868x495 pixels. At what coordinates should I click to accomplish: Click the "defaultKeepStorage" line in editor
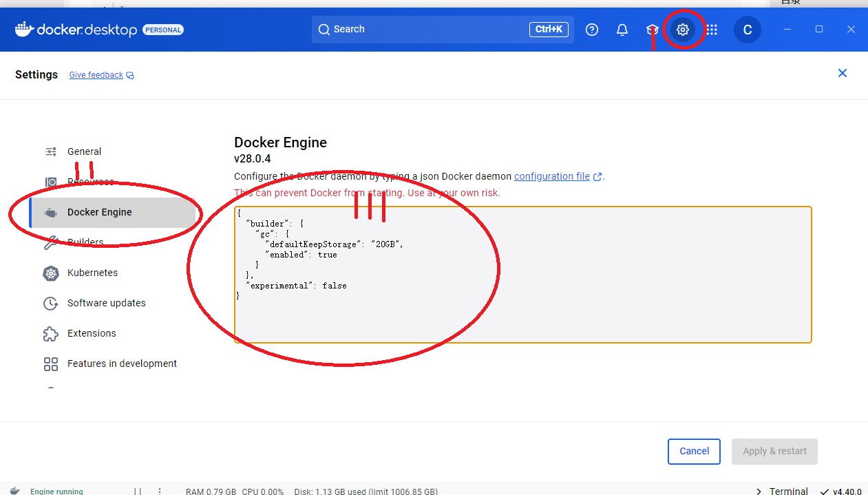[x=334, y=244]
